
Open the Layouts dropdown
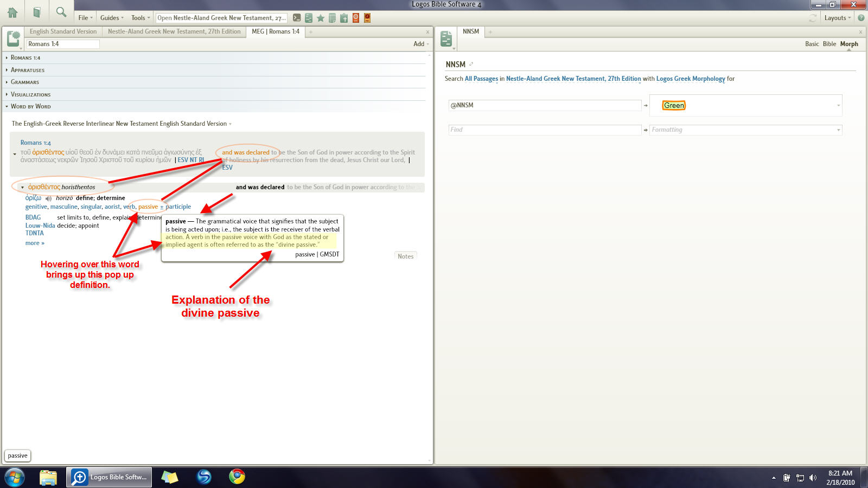[838, 18]
